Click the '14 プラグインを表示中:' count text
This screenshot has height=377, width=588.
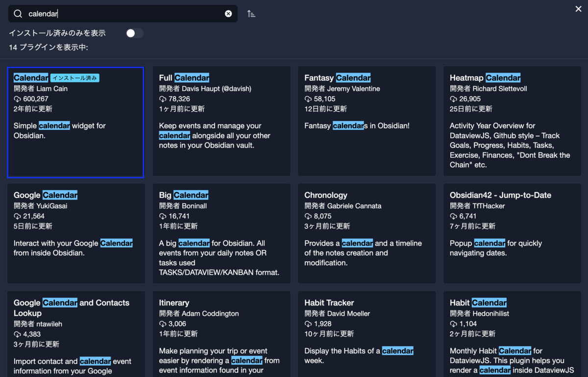click(49, 48)
